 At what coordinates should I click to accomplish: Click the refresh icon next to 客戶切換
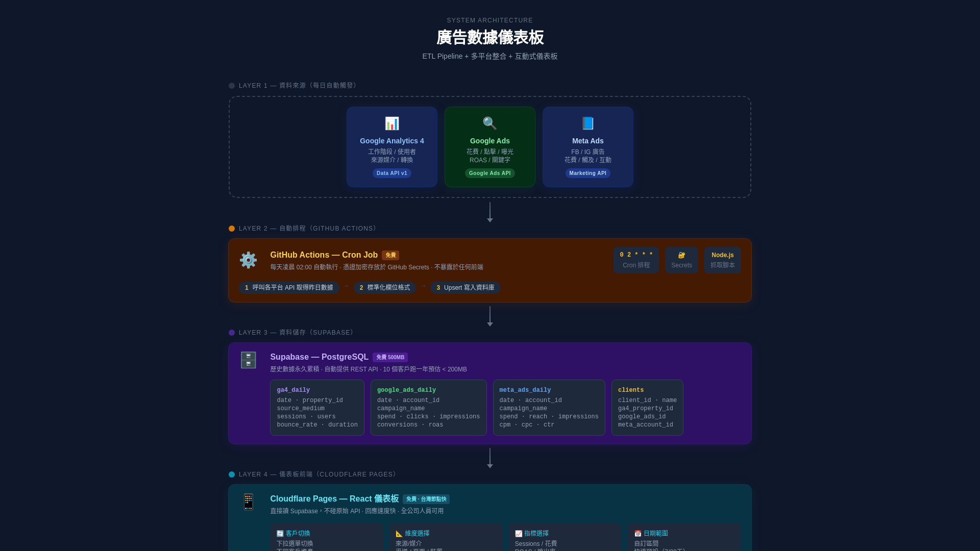280,534
